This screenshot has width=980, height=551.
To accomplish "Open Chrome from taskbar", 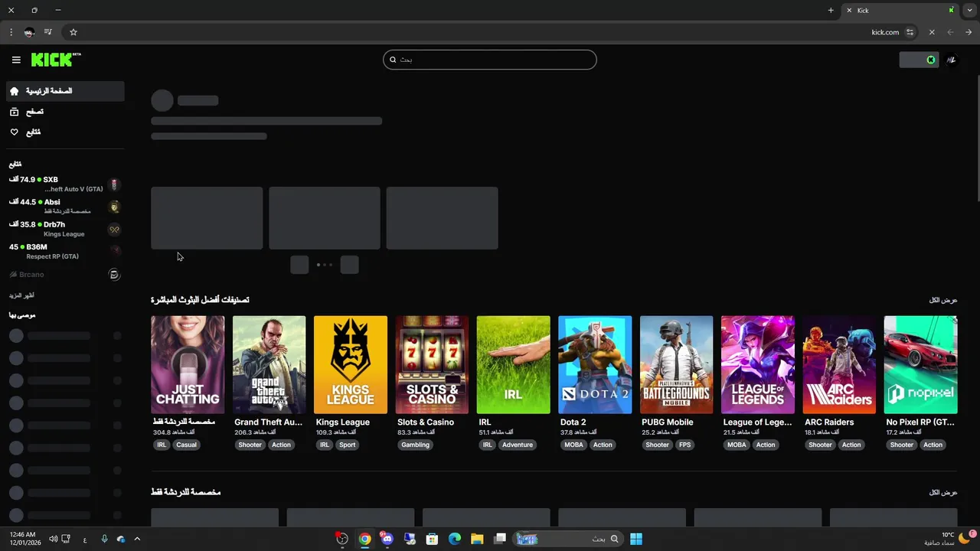I will pyautogui.click(x=365, y=539).
